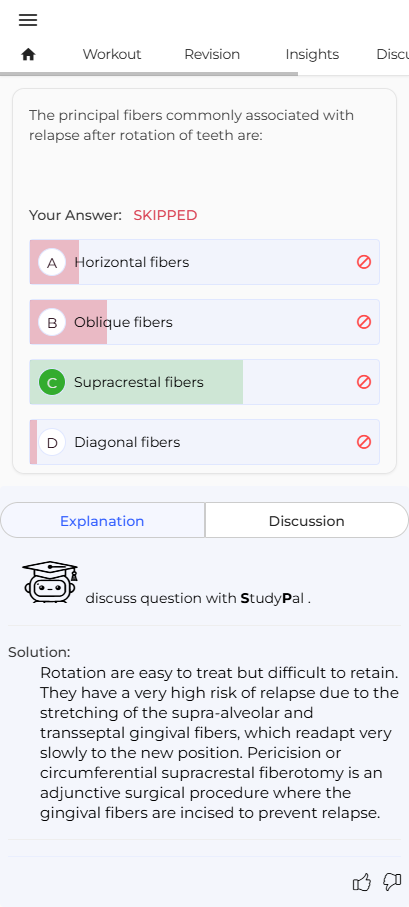Click the prohibit icon on Oblique fibers
The width and height of the screenshot is (409, 907).
[x=364, y=322]
